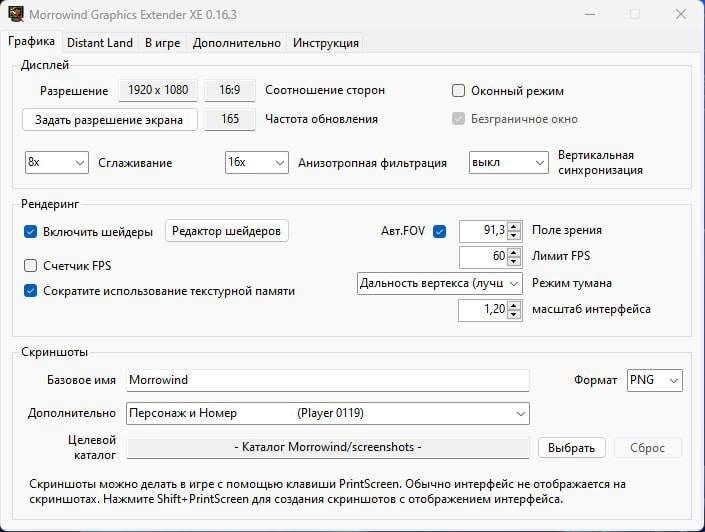The width and height of the screenshot is (705, 532).
Task: Click the MGE XE app icon in title bar
Action: pos(16,13)
